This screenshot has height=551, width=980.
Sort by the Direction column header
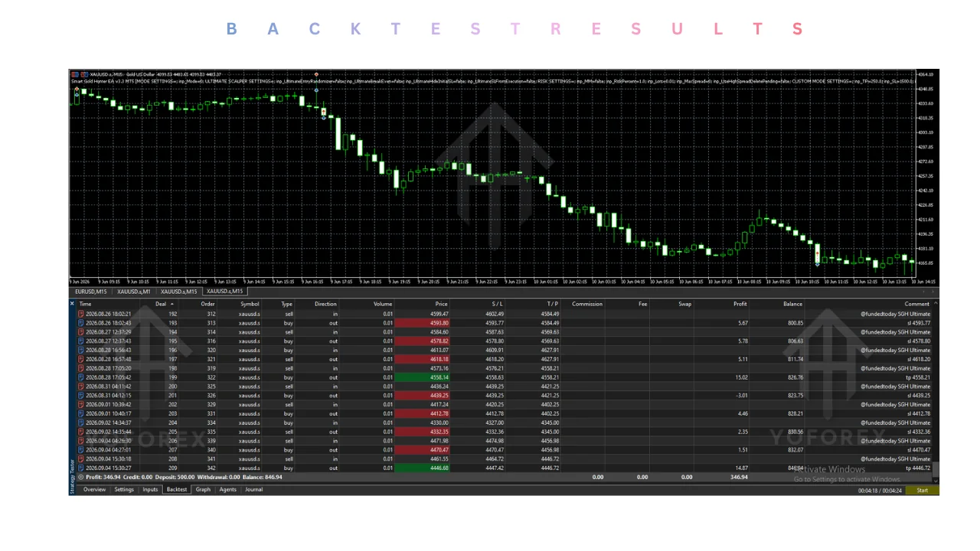point(325,304)
